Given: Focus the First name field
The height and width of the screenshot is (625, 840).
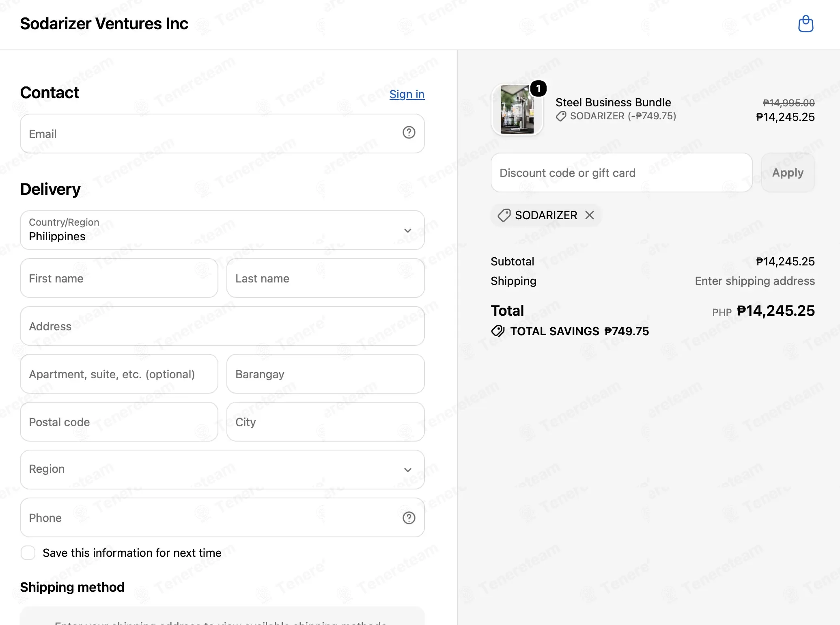Looking at the screenshot, I should pyautogui.click(x=119, y=278).
